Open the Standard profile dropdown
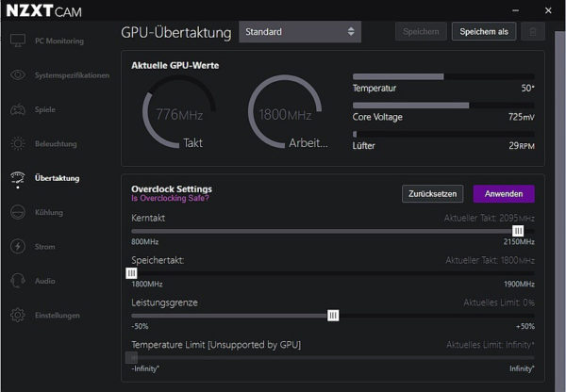The width and height of the screenshot is (566, 392). (x=300, y=32)
